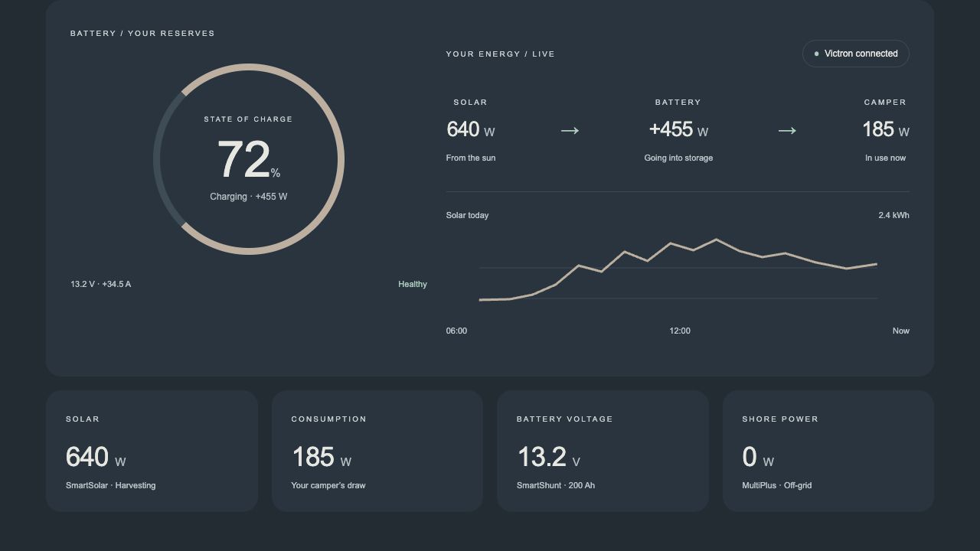Screen dimensions: 980x551
Task: Click the 'From the sun' caption
Action: tap(471, 158)
